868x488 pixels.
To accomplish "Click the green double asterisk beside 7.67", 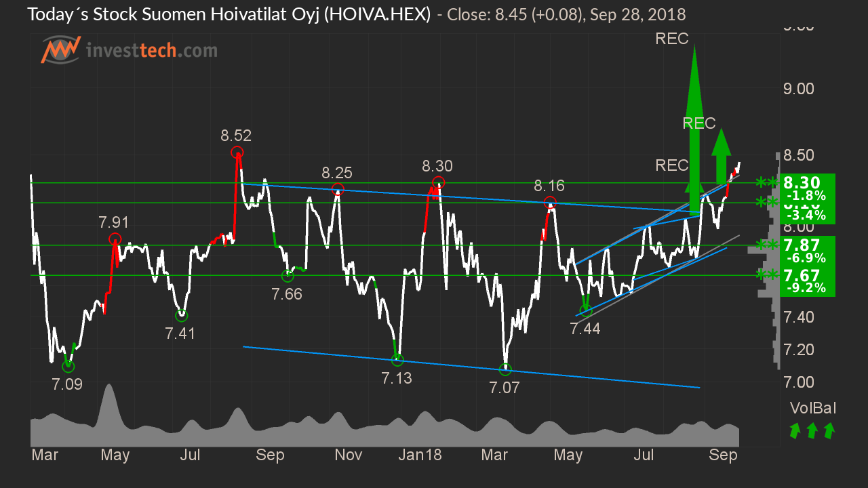I will (x=768, y=275).
